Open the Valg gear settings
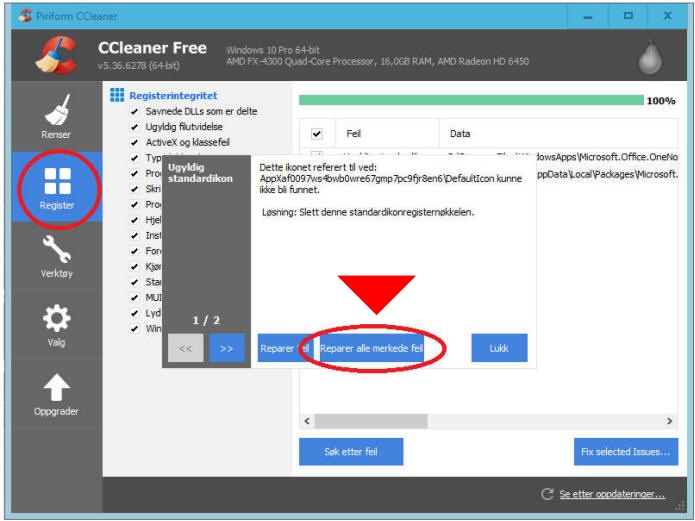Screen dimensions: 695x521 (57, 325)
